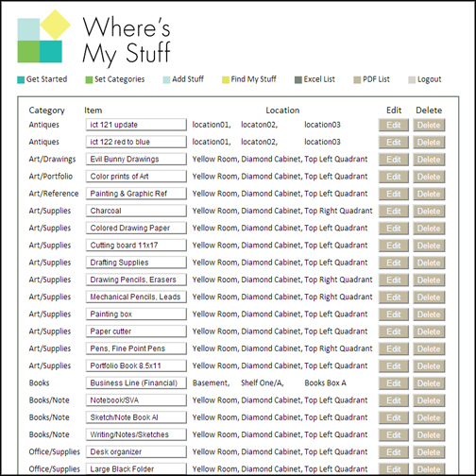Click dark gray square beside Excel List

pos(298,80)
